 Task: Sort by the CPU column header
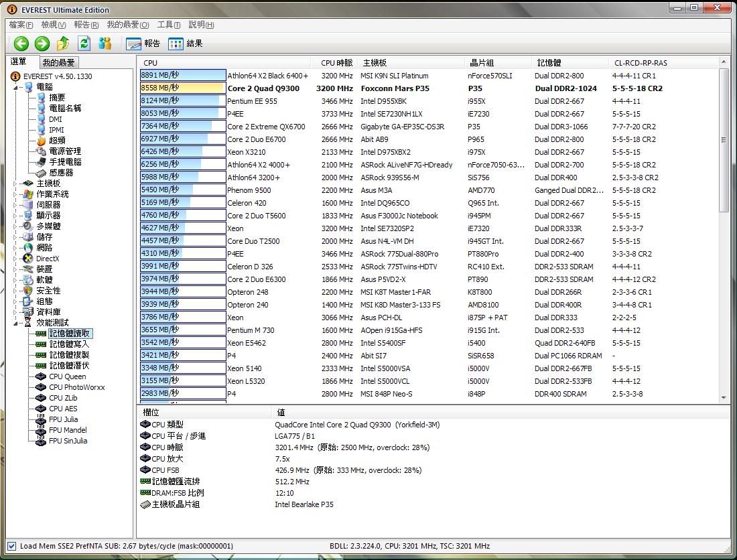click(x=224, y=63)
